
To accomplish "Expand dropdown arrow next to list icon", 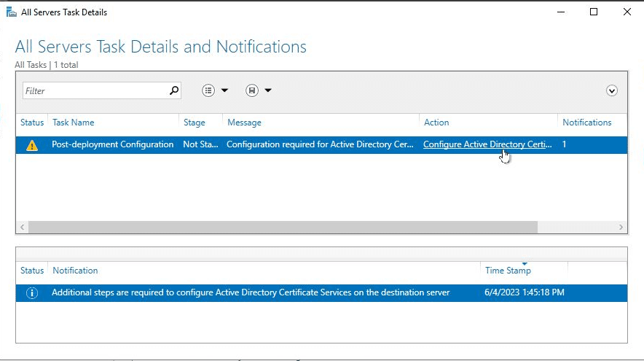I will pos(224,90).
